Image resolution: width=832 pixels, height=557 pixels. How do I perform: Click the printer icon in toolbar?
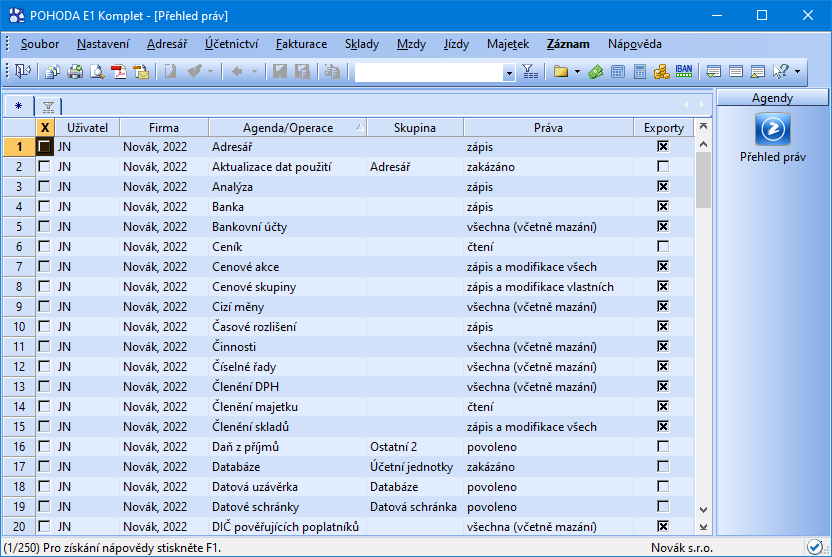tap(75, 71)
